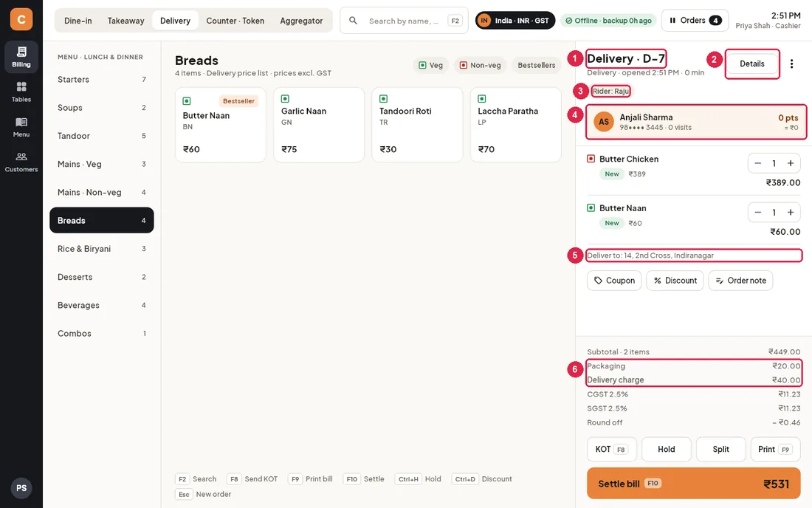Click the F8 Send KOT shortcut hint

coord(252,479)
